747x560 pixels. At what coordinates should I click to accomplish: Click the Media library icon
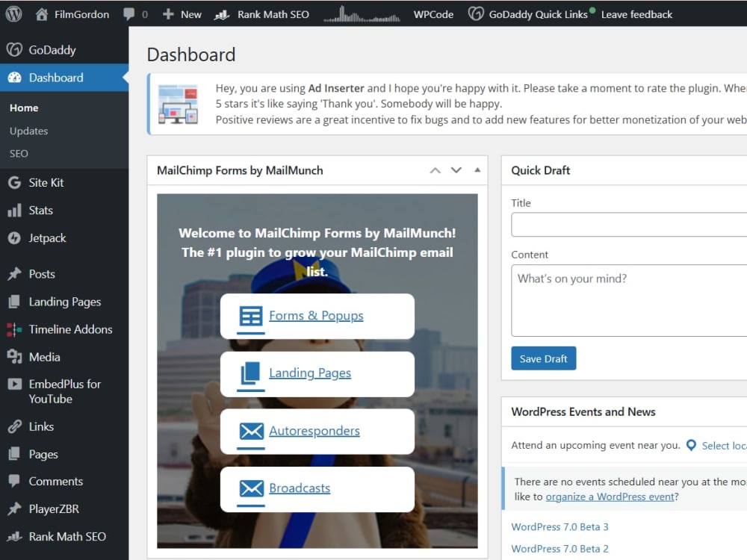(x=15, y=357)
